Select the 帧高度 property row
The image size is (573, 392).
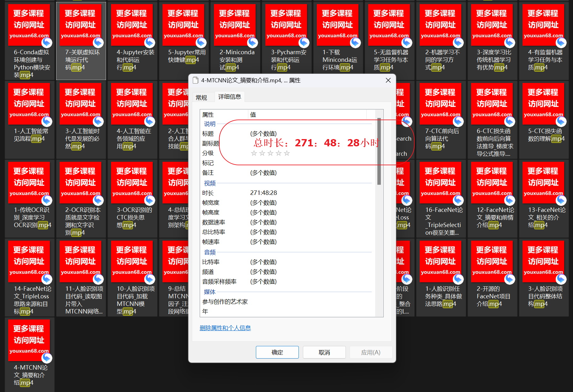click(287, 212)
